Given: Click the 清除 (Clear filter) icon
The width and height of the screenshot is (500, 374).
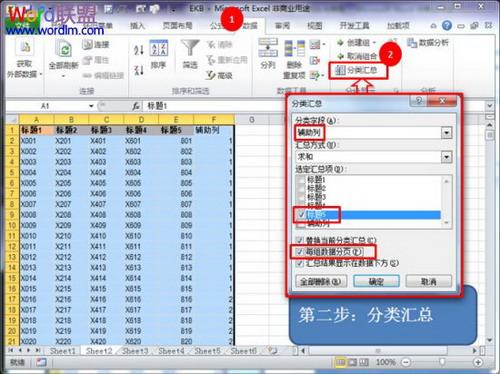Looking at the screenshot, I should tap(210, 44).
